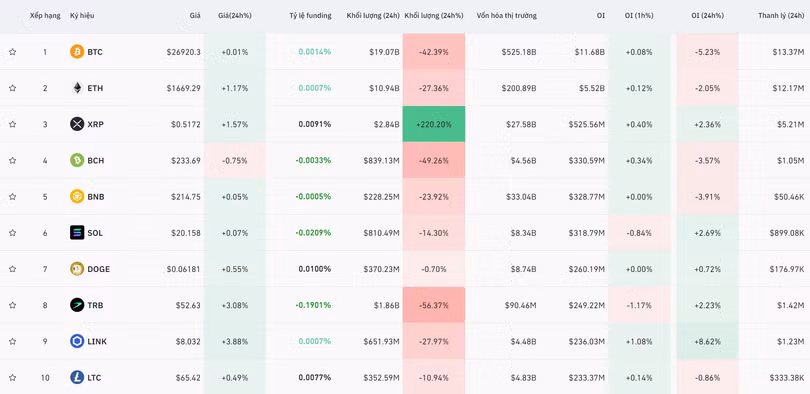Click the XRP volume change +220.20%
Viewport: 810px width, 394px height.
click(434, 124)
